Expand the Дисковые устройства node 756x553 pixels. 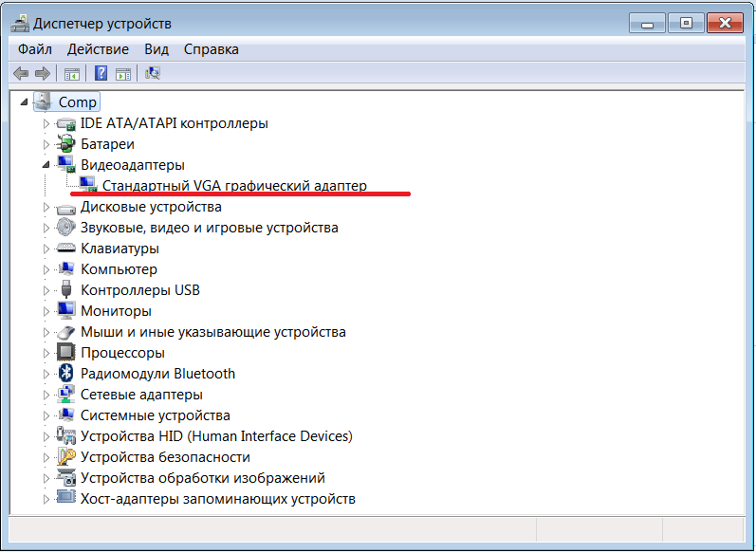tap(46, 208)
